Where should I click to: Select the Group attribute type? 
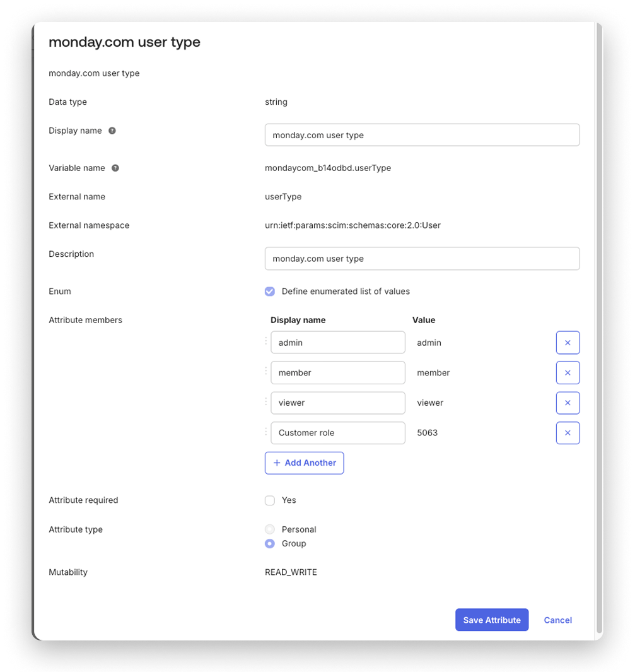(x=270, y=543)
